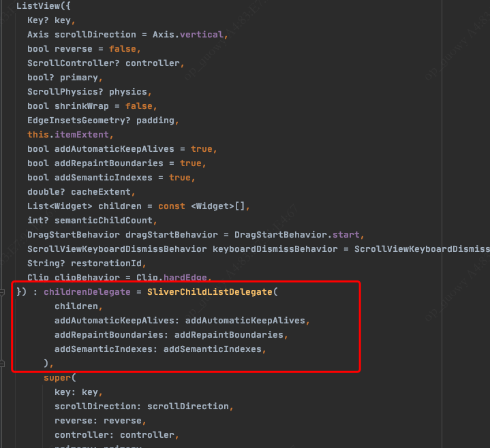Click 'EdgeInsetsGeometry? padding,' line
The width and height of the screenshot is (490, 448).
103,121
